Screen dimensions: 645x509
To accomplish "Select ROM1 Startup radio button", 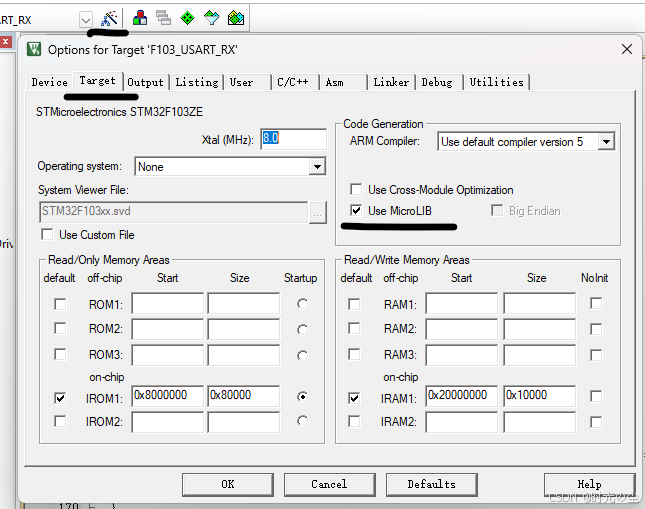I will (x=302, y=304).
